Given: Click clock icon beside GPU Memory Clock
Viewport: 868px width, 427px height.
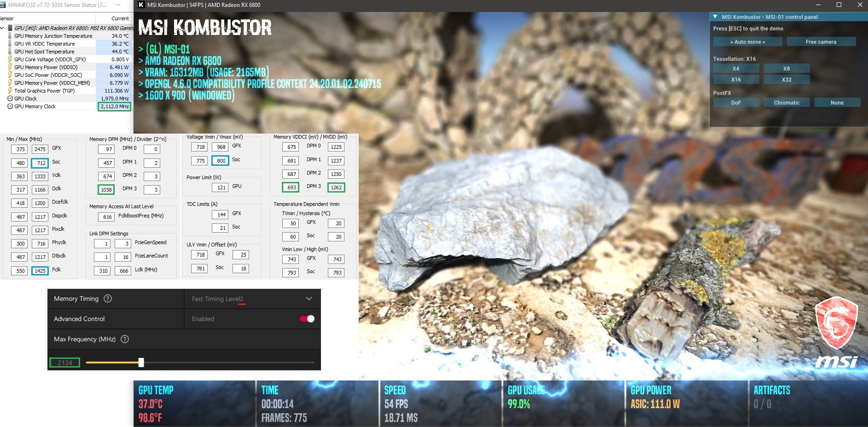Looking at the screenshot, I should point(10,106).
